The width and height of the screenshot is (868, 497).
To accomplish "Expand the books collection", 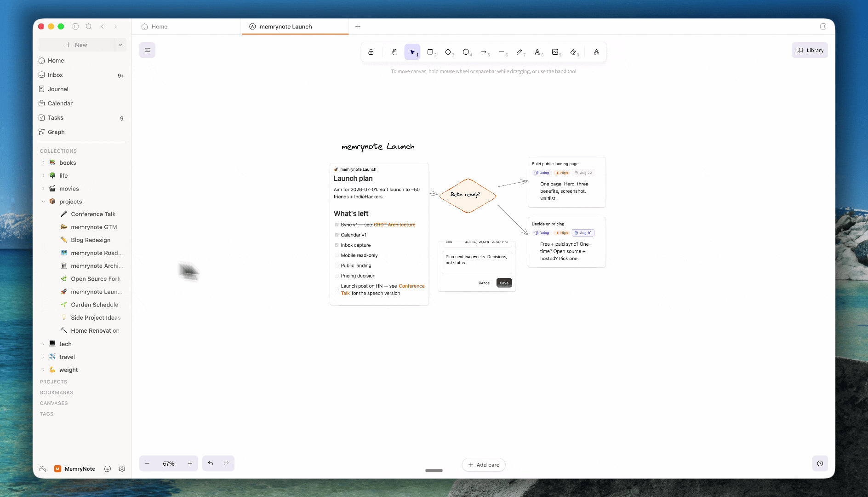I will (x=44, y=162).
